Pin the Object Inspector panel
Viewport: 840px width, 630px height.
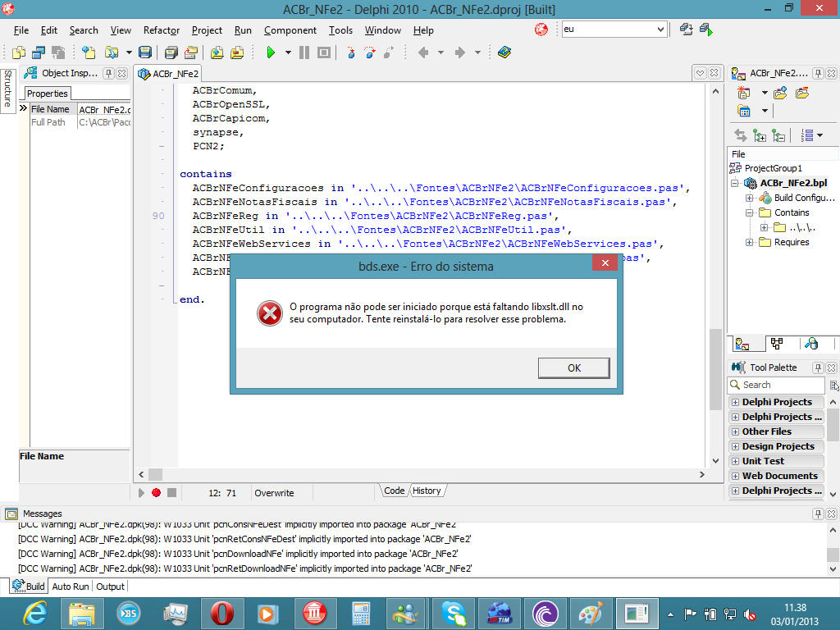[x=109, y=73]
